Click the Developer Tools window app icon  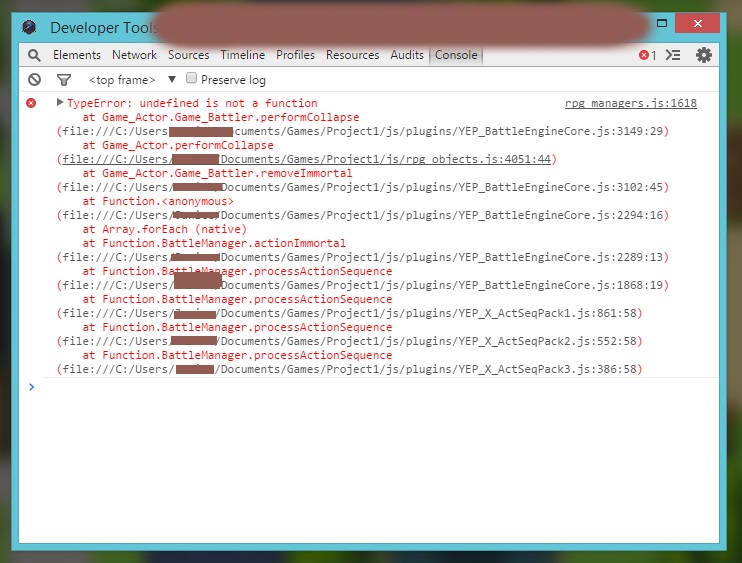tap(29, 27)
